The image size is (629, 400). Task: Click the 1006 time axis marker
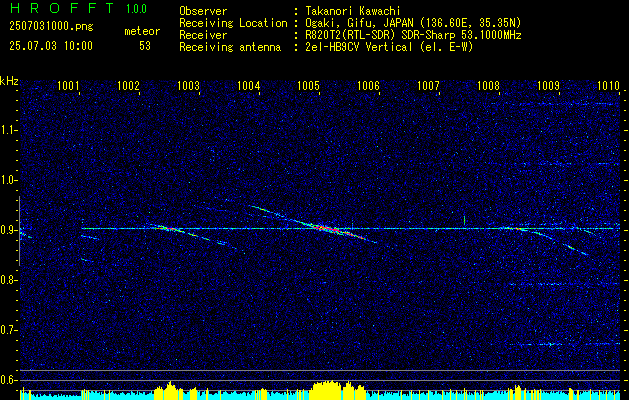[x=368, y=86]
